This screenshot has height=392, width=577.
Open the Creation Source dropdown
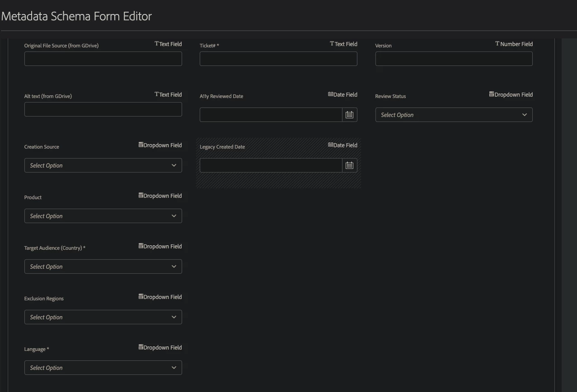103,165
